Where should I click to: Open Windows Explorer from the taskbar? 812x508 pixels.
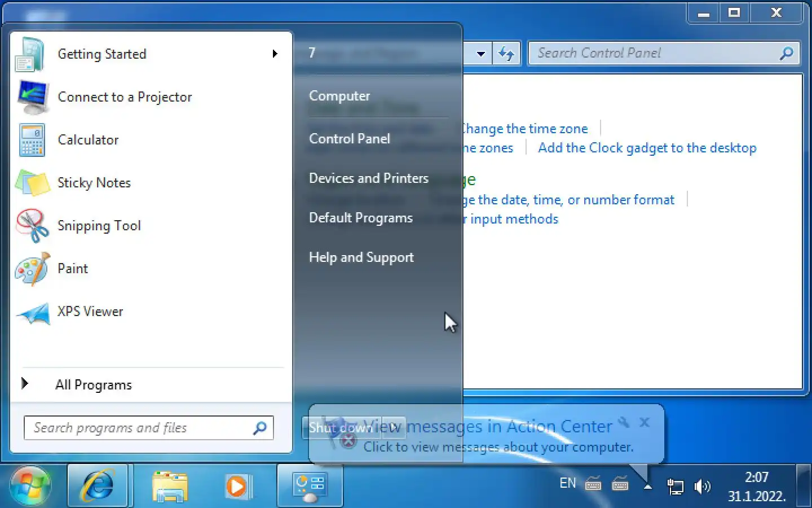click(170, 487)
